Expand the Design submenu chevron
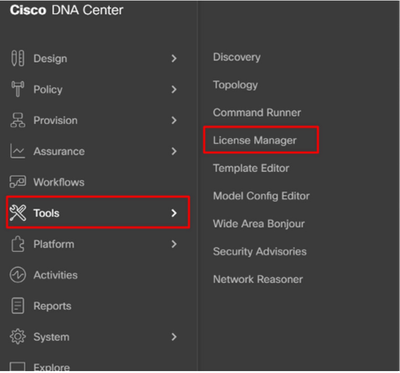The width and height of the screenshot is (400, 373). pos(174,59)
